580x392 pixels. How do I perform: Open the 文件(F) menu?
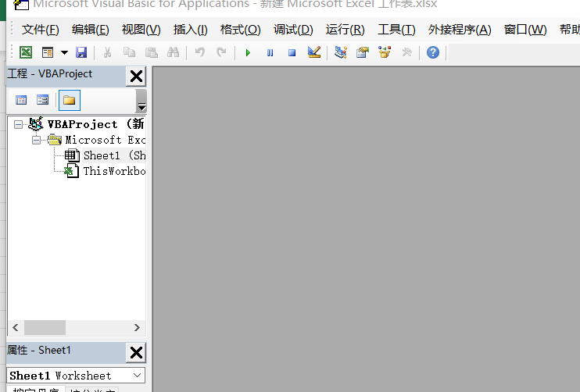(41, 29)
